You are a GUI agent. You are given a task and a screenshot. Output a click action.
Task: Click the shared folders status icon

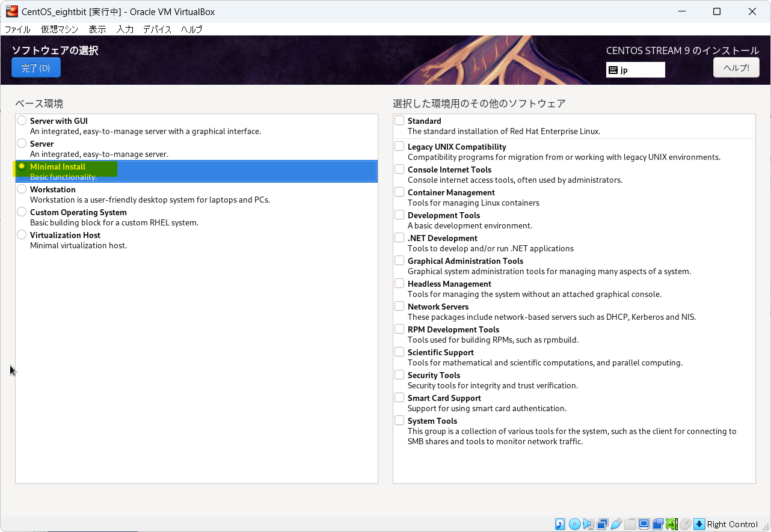630,524
